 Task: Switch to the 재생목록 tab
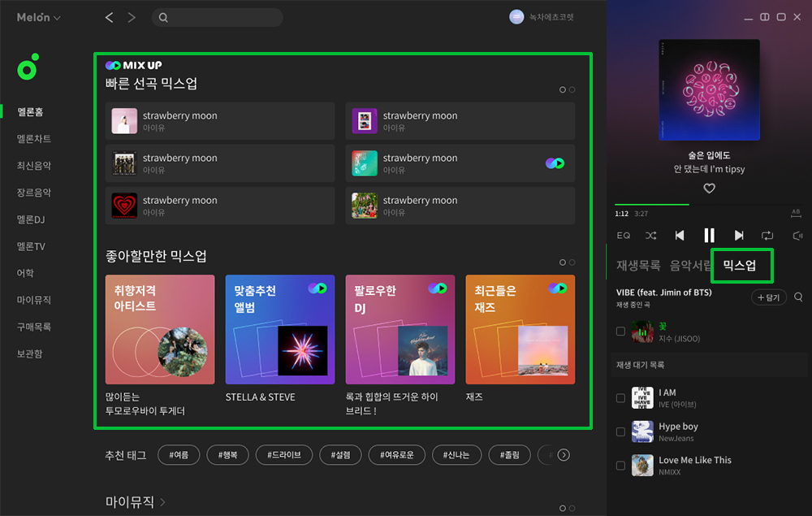point(638,266)
